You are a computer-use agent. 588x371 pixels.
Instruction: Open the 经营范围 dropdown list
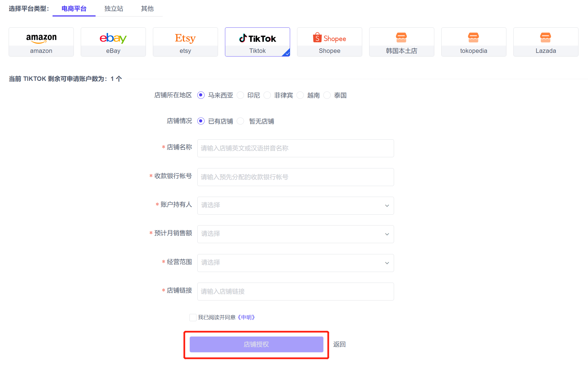[295, 263]
